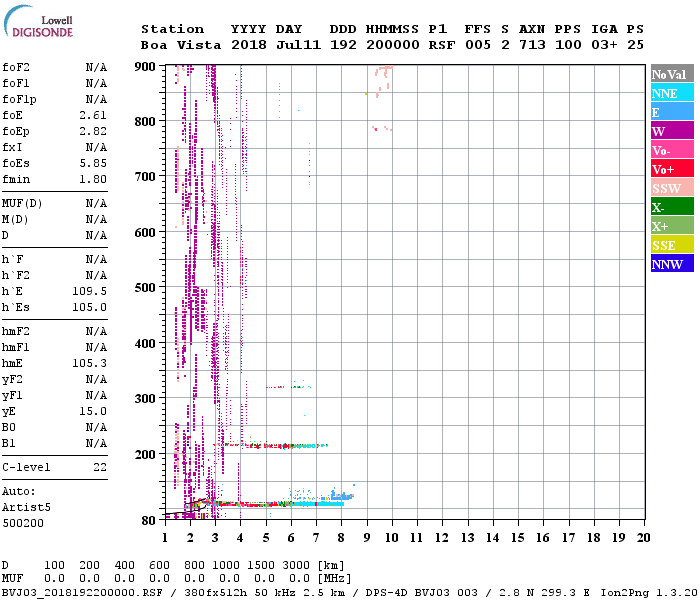Click the Lowell Digisonde logo
This screenshot has height=600, width=700.
38,22
